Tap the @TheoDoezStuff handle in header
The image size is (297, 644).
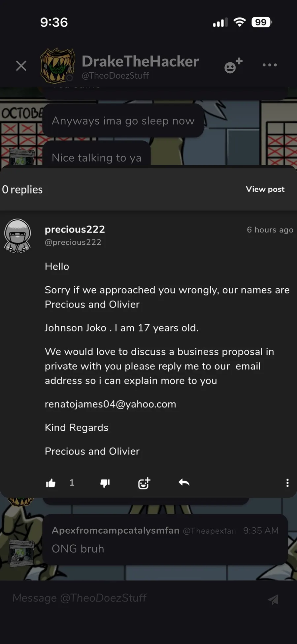point(115,76)
